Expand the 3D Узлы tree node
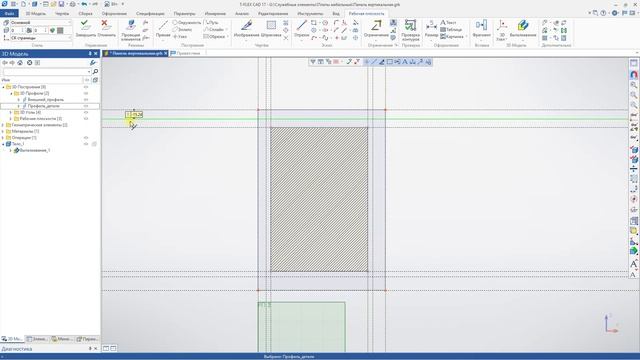The height and width of the screenshot is (360, 640). pyautogui.click(x=11, y=112)
